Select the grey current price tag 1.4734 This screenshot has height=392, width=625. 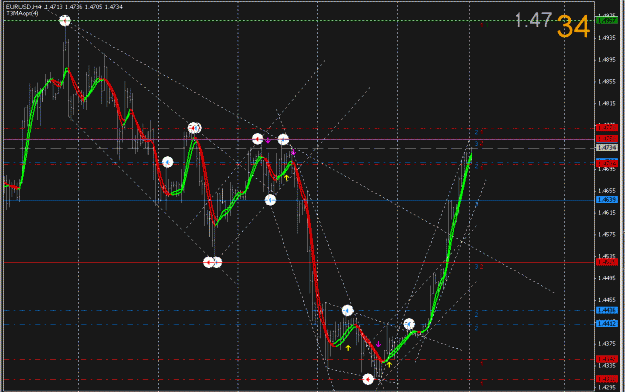point(606,148)
